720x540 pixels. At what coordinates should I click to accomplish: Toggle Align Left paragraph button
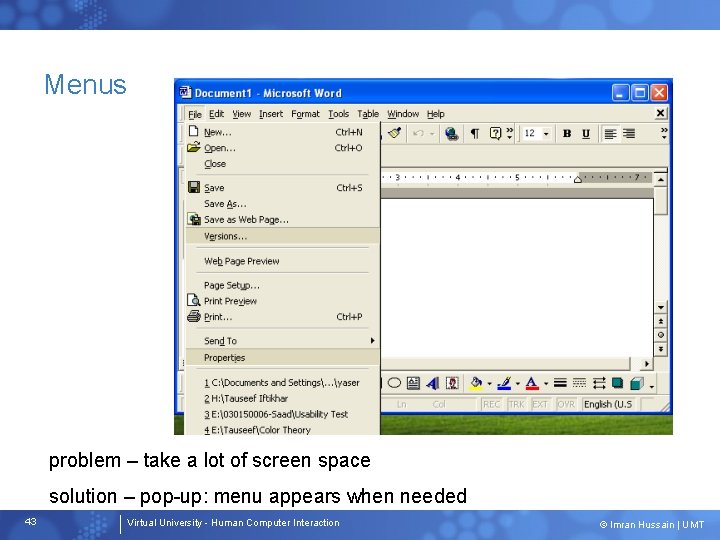610,134
